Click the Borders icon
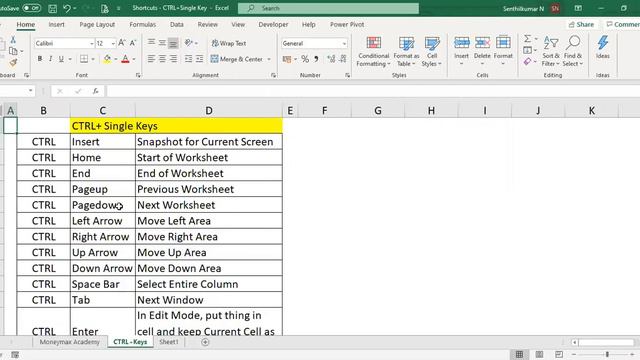The image size is (640, 360). pyautogui.click(x=84, y=59)
